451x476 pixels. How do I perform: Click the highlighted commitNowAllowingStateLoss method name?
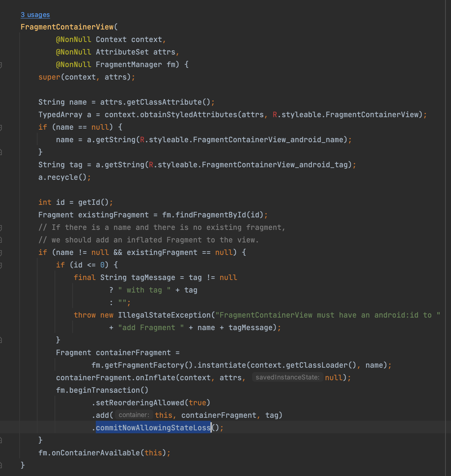[153, 427]
